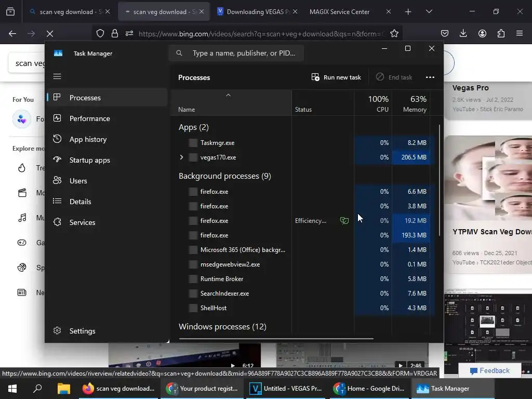Click the Windows processes (12) group header
Viewport: 532px width, 399px height.
click(222, 327)
